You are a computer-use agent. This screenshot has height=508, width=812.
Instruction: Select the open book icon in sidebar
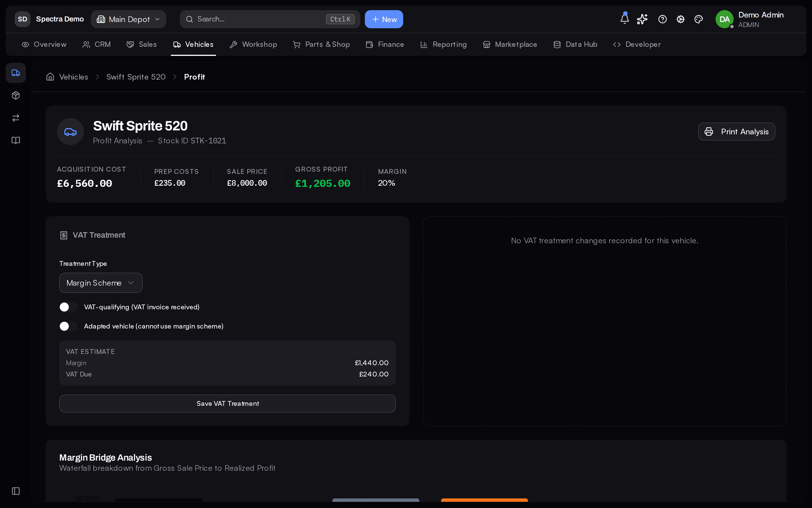coord(16,140)
